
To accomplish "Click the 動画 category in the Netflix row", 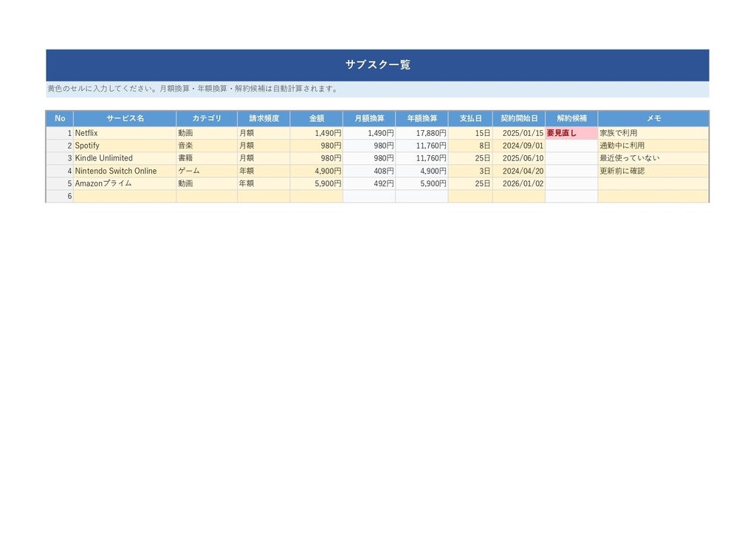I will point(207,133).
